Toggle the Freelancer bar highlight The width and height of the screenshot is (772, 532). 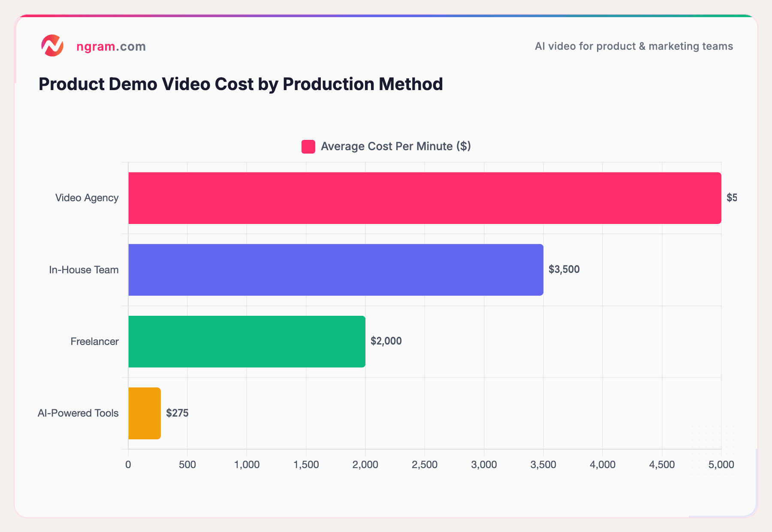pos(247,342)
